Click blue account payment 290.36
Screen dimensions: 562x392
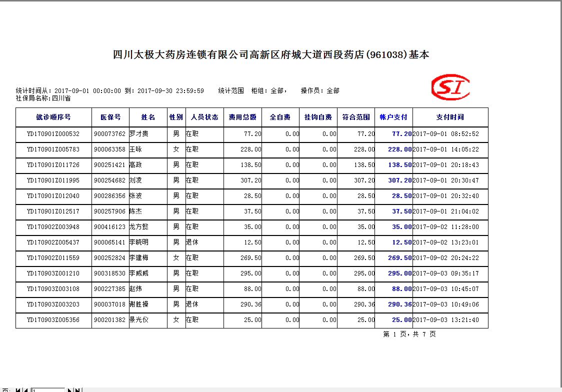tap(400, 304)
